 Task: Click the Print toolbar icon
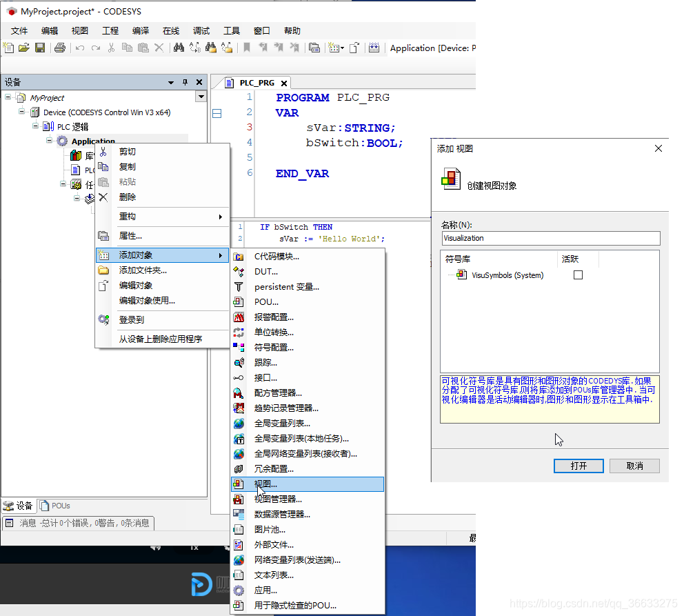[x=60, y=48]
